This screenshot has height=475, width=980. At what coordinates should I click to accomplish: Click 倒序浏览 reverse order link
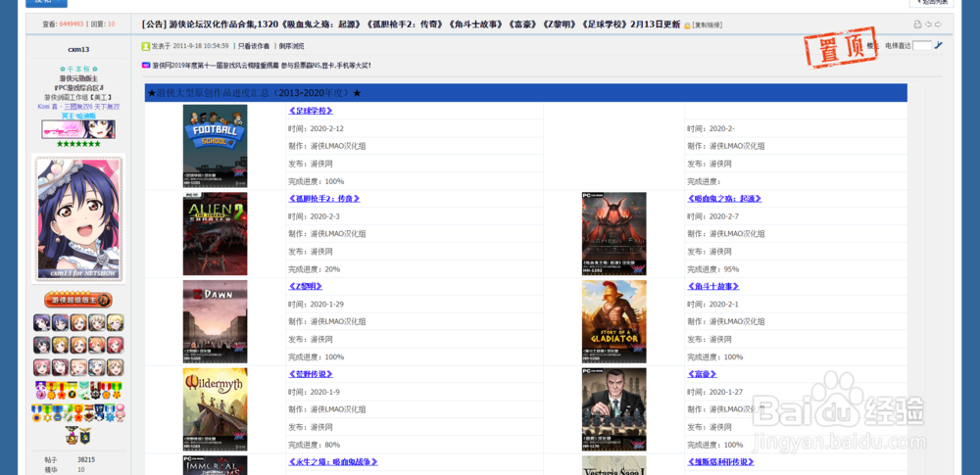(x=291, y=46)
